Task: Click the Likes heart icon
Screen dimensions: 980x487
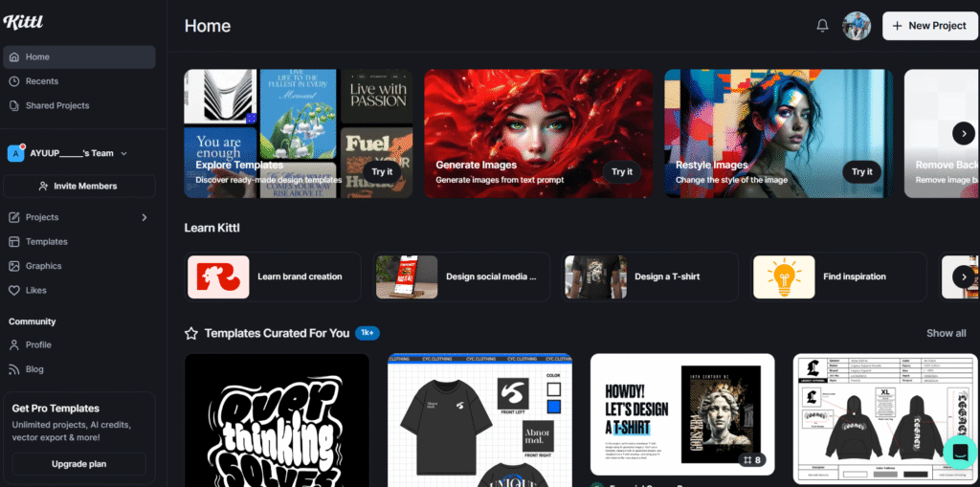Action: (x=14, y=291)
